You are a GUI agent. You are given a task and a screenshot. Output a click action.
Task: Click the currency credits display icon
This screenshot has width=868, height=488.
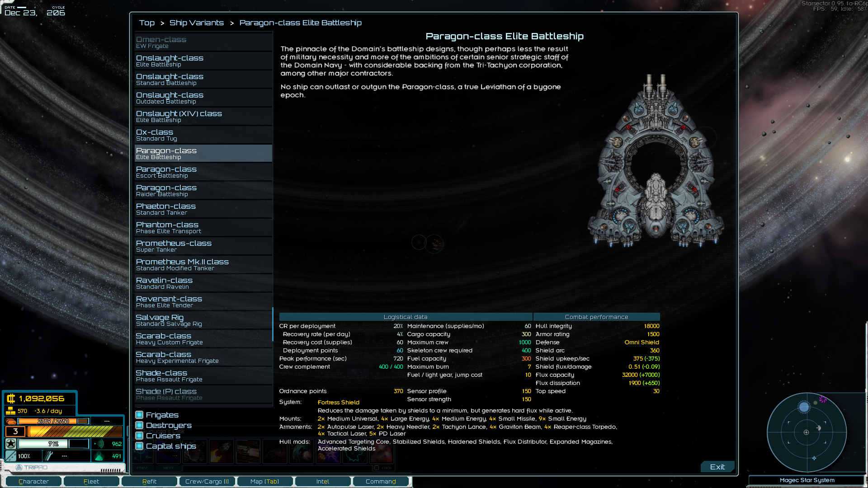(x=11, y=399)
